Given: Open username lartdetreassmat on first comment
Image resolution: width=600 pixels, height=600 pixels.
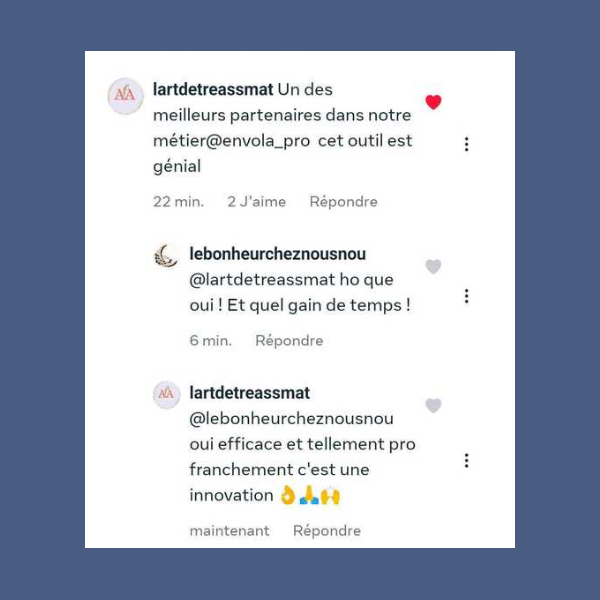Looking at the screenshot, I should coord(213,90).
